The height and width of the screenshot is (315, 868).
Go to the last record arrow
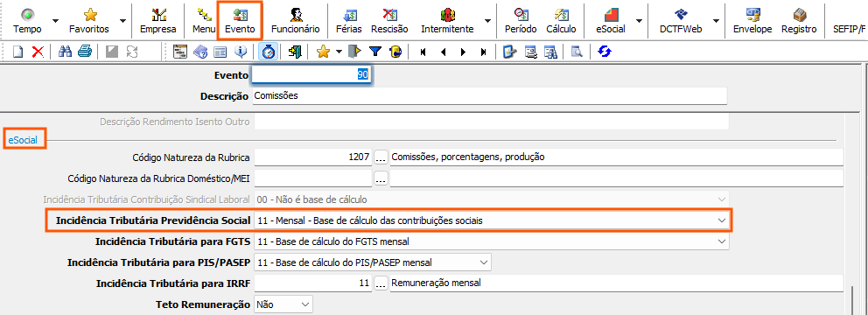[483, 52]
